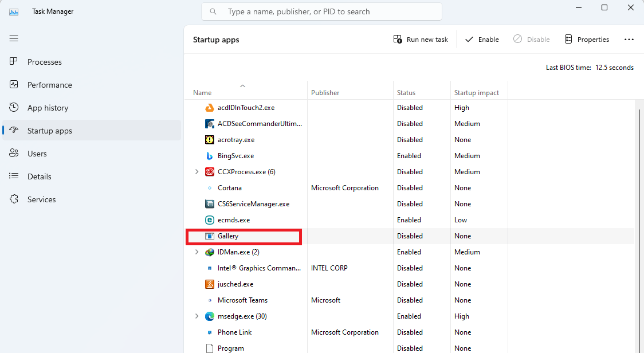Click the Performance graph icon
Image resolution: width=644 pixels, height=353 pixels.
(14, 84)
